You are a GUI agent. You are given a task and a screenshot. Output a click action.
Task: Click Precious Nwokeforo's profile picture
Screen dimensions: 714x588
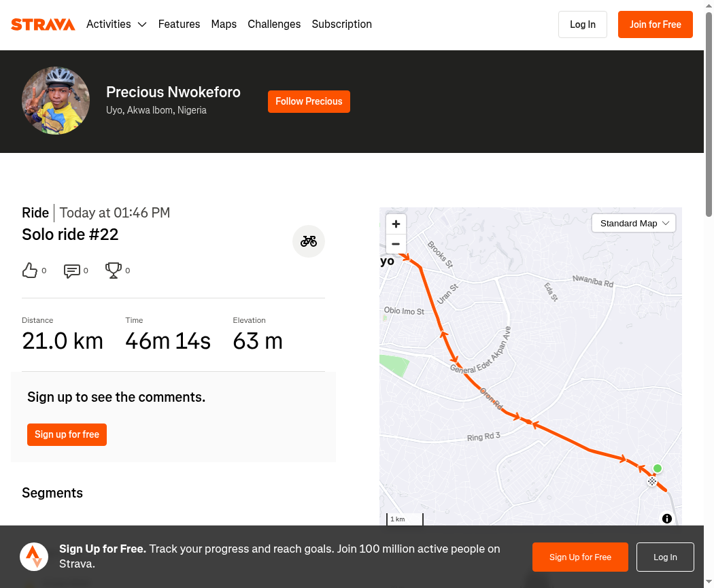tap(56, 101)
